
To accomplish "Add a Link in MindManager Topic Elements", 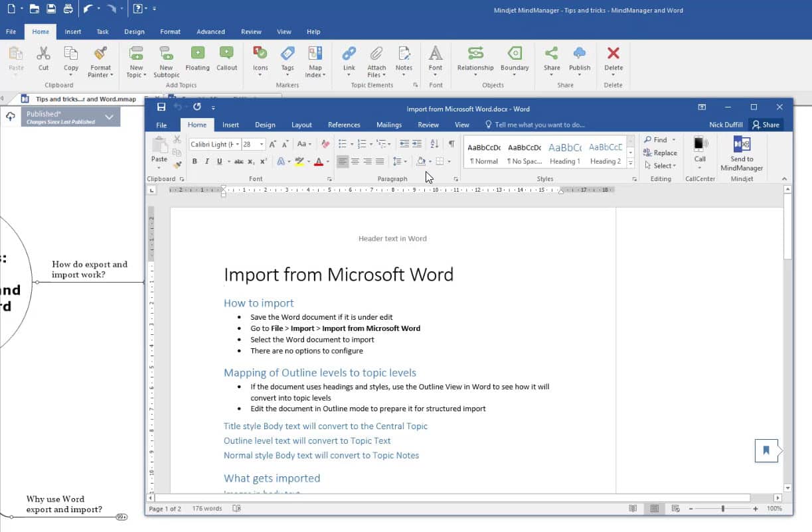I will click(349, 62).
